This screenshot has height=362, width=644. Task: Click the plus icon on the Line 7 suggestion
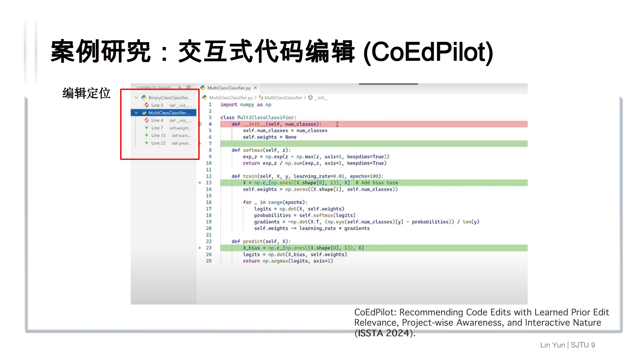(147, 128)
